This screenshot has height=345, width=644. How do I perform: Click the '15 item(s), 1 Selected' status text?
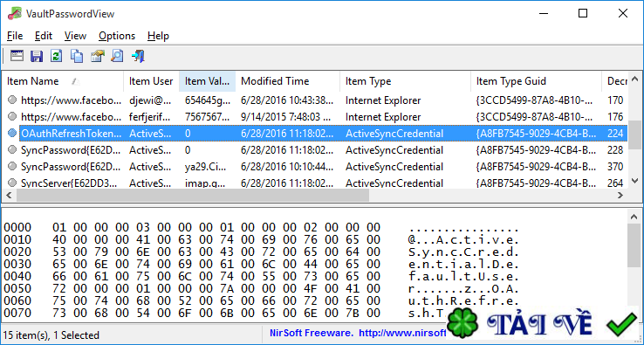pos(51,335)
